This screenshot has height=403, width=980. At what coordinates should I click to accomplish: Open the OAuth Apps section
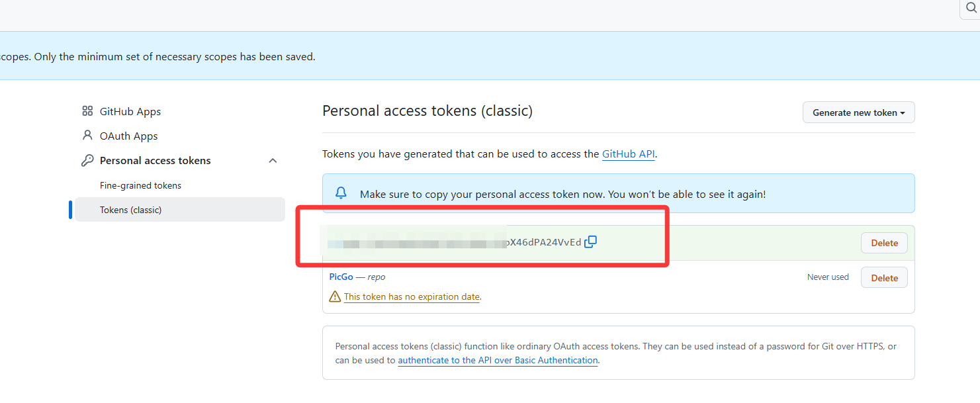coord(128,136)
